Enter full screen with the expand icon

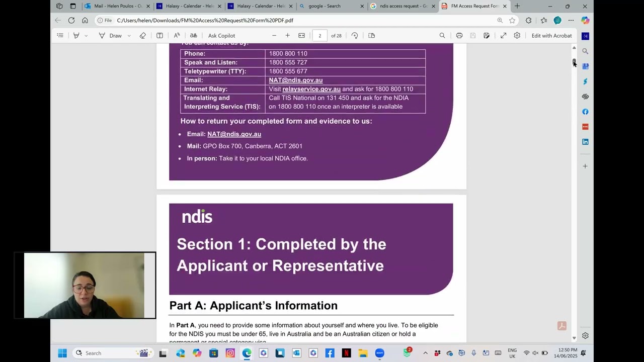503,36
